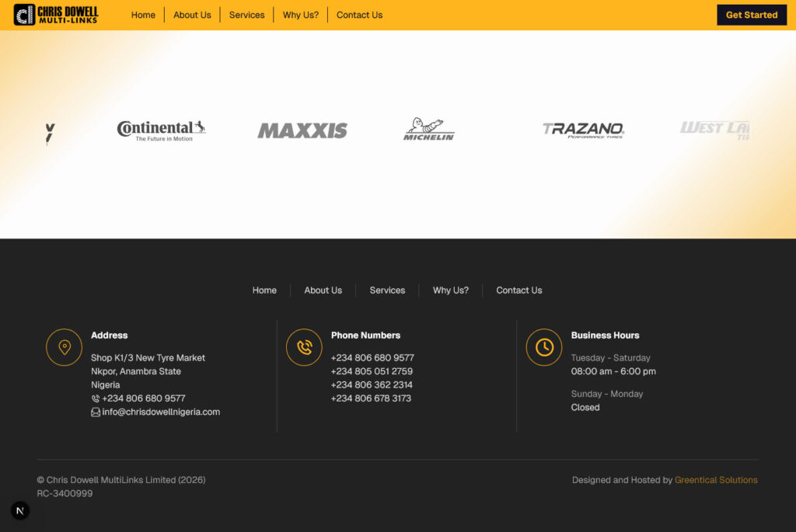
Task: Call the +234 805 051 2759 number
Action: click(x=372, y=371)
